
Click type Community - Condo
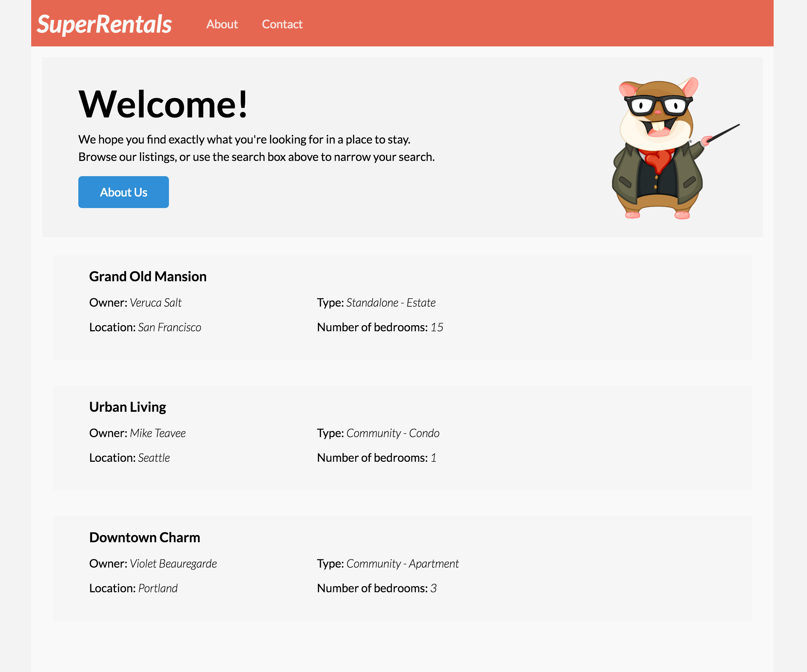point(393,433)
